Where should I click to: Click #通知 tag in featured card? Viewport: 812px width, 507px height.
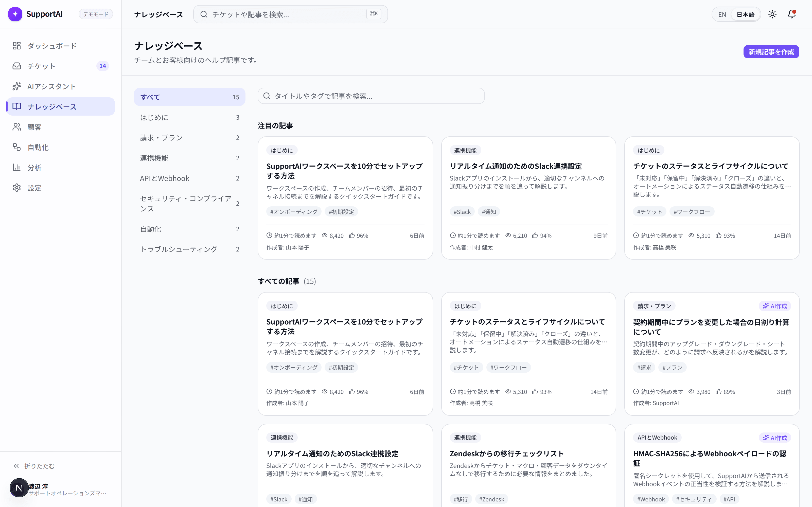tap(489, 212)
